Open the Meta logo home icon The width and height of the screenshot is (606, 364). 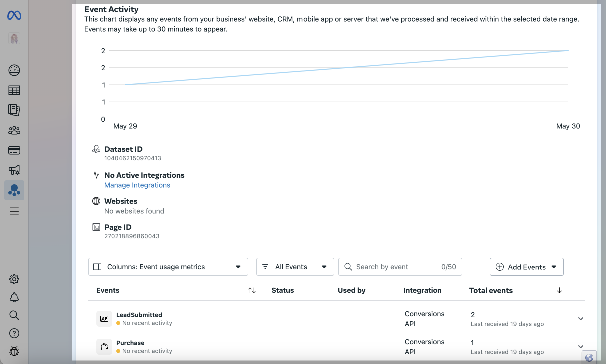click(x=14, y=16)
